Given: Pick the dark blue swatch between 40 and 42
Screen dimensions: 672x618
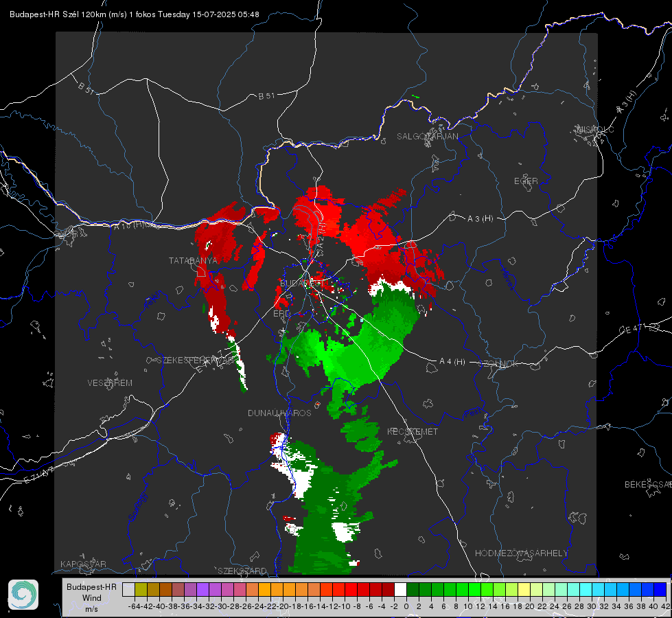Looking at the screenshot, I should (660, 589).
